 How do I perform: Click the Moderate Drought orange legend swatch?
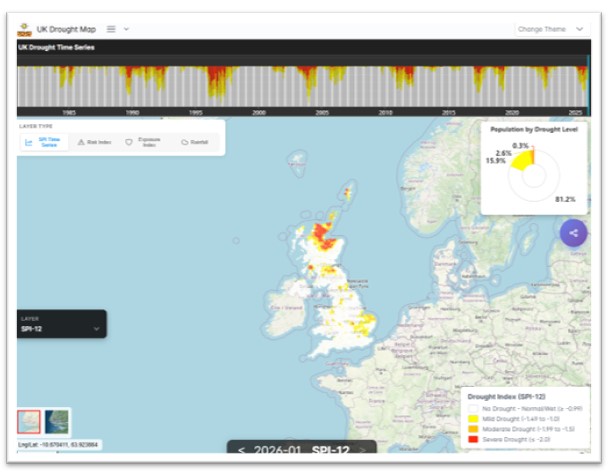(473, 429)
